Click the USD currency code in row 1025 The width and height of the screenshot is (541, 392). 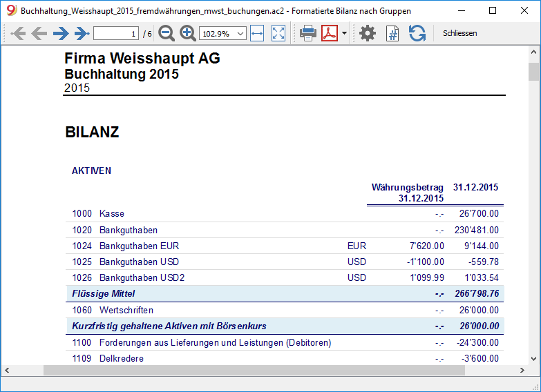pyautogui.click(x=357, y=262)
